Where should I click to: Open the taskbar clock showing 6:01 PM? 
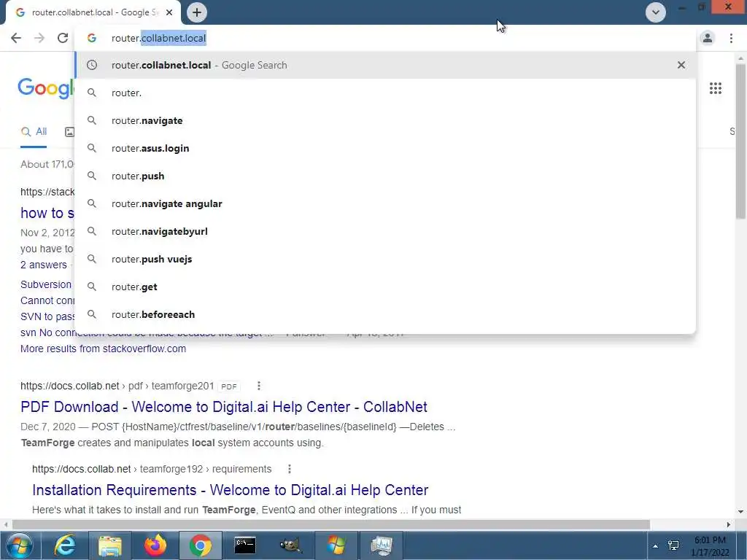(710, 546)
